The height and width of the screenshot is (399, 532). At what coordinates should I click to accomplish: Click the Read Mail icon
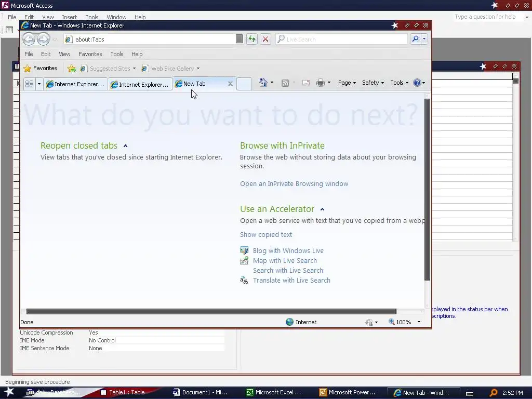(x=305, y=83)
